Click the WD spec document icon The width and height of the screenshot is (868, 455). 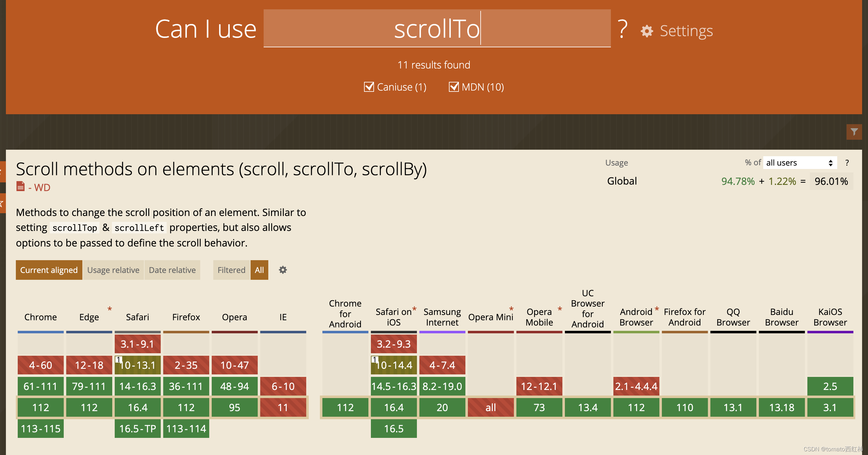[21, 186]
